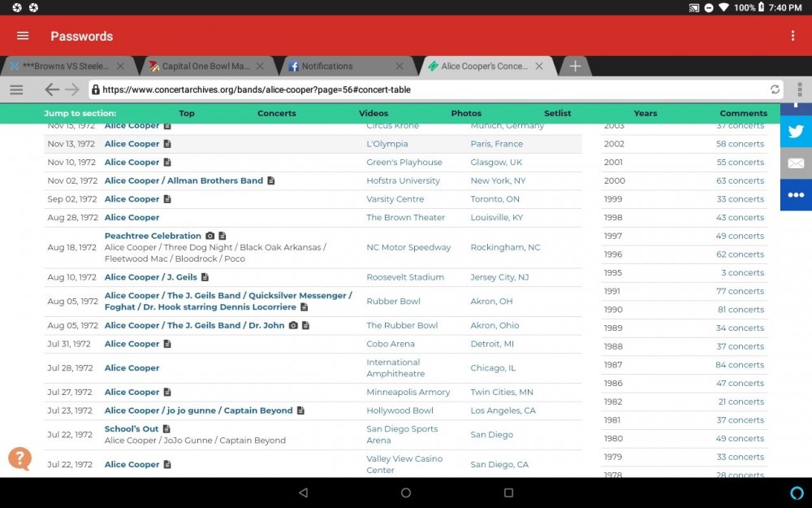Image resolution: width=812 pixels, height=508 pixels.
Task: Open Cobo Arena venue link
Action: click(391, 344)
